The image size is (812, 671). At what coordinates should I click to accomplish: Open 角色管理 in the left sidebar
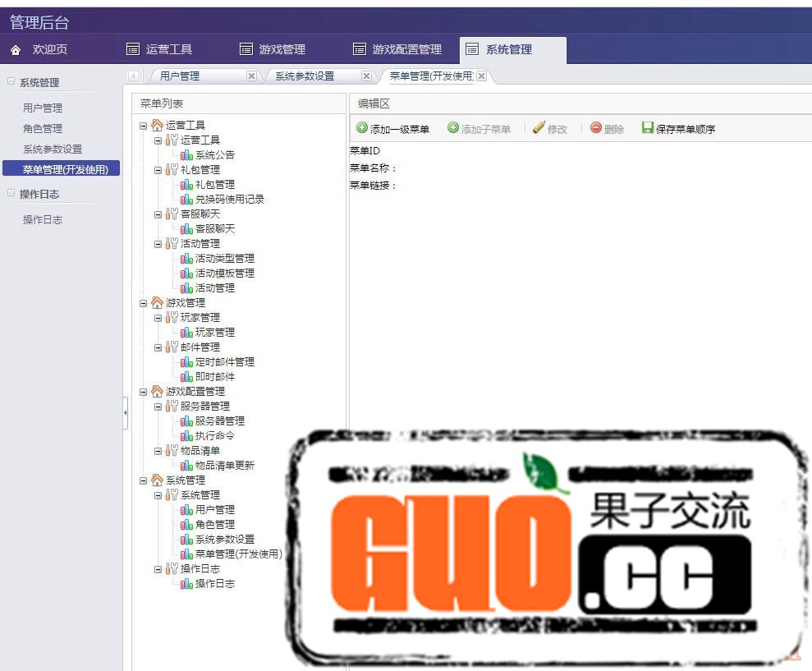pyautogui.click(x=43, y=129)
